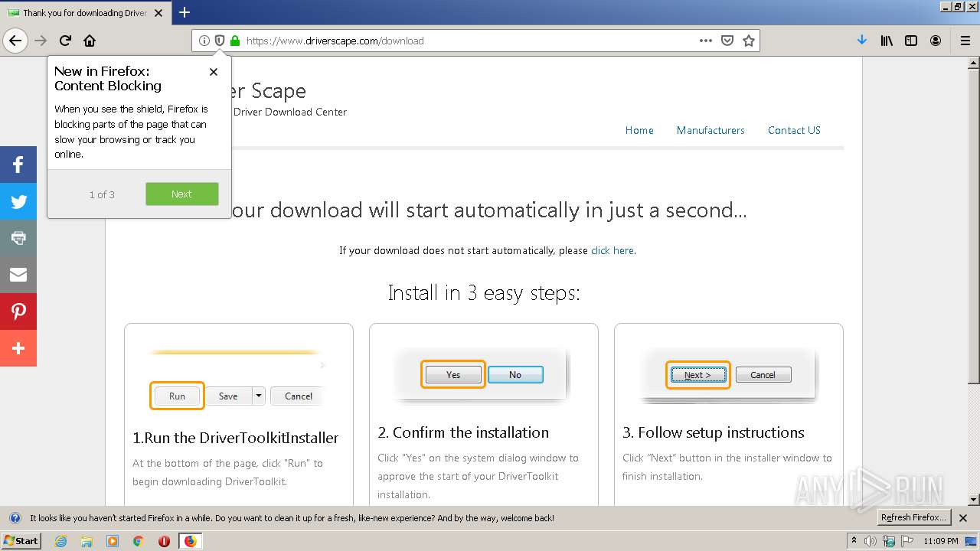
Task: Open the page actions three-dot menu
Action: [706, 41]
